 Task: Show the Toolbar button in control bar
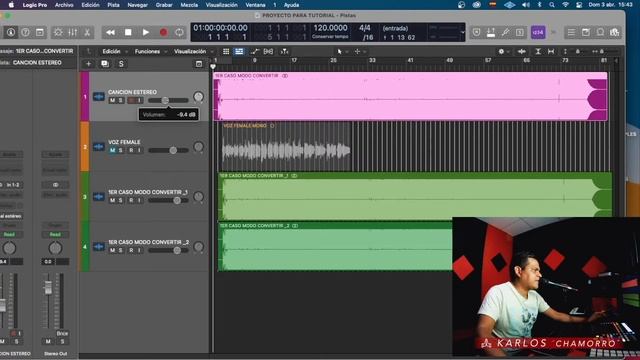click(40, 32)
